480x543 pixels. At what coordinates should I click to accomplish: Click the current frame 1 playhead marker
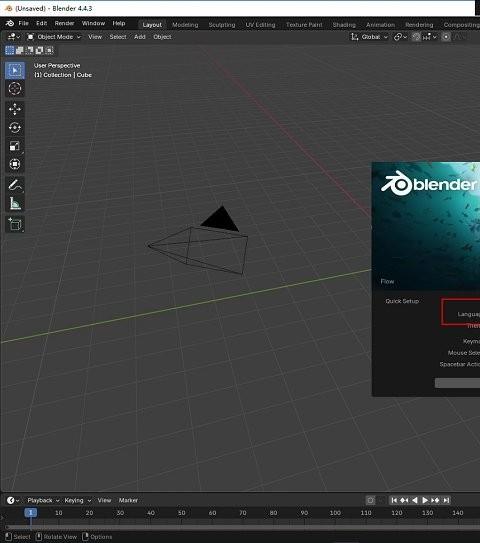(30, 513)
